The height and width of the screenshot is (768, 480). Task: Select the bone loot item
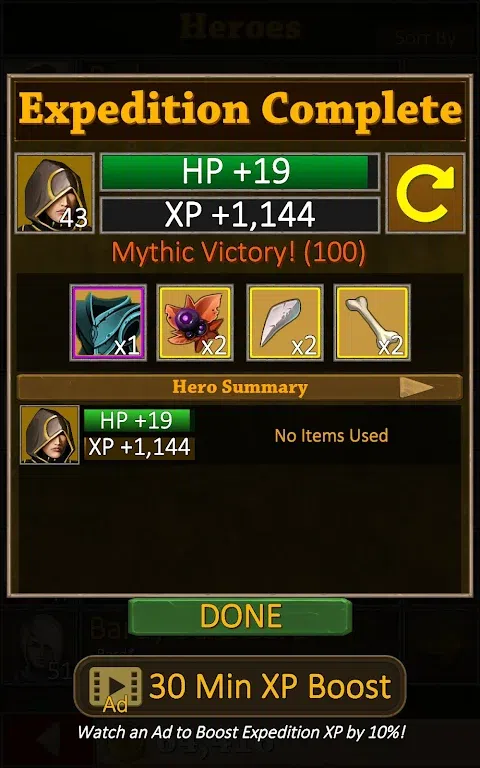coord(372,323)
